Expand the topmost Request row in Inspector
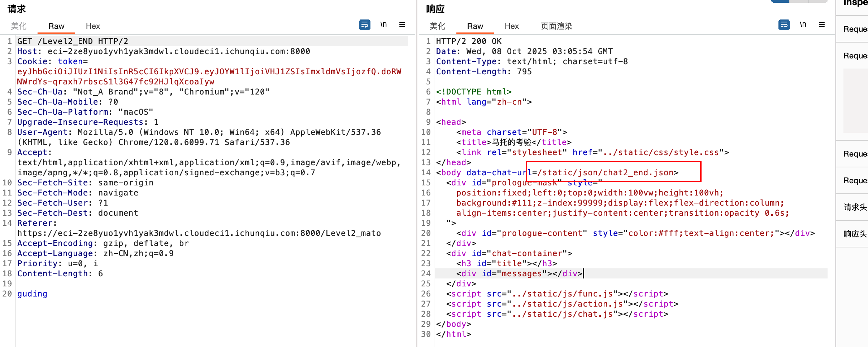The height and width of the screenshot is (347, 868). 854,29
